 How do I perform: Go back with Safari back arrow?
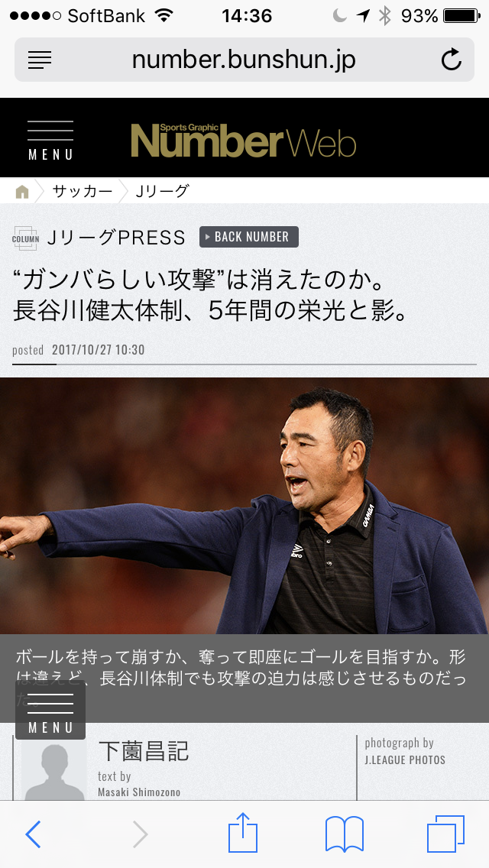[33, 834]
